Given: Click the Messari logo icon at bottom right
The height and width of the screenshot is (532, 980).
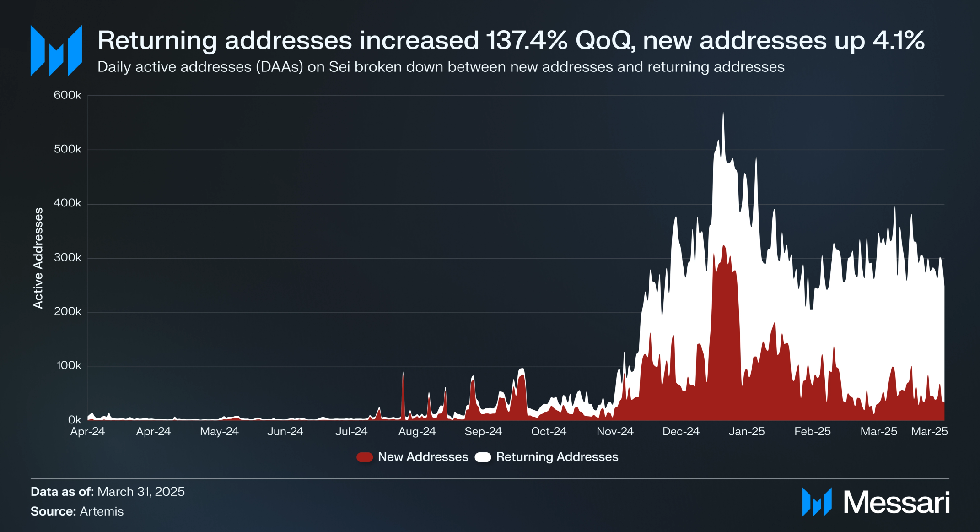Looking at the screenshot, I should coord(817,502).
